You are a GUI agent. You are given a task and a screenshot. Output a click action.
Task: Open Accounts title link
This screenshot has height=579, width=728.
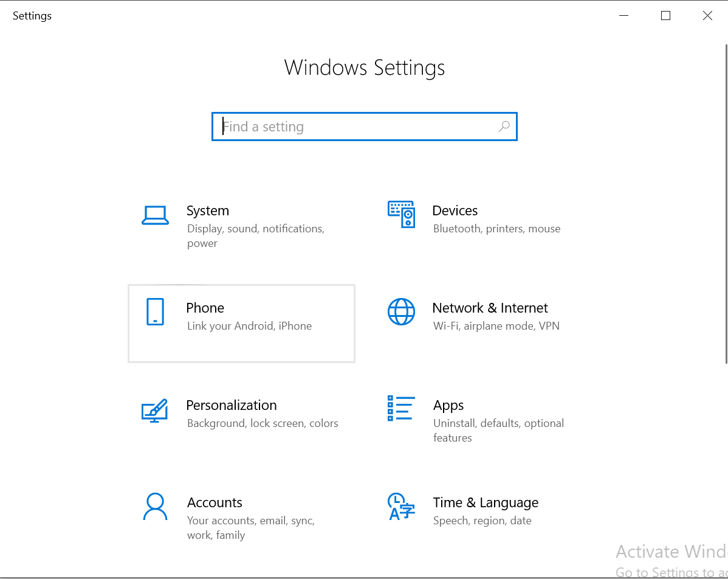point(215,502)
